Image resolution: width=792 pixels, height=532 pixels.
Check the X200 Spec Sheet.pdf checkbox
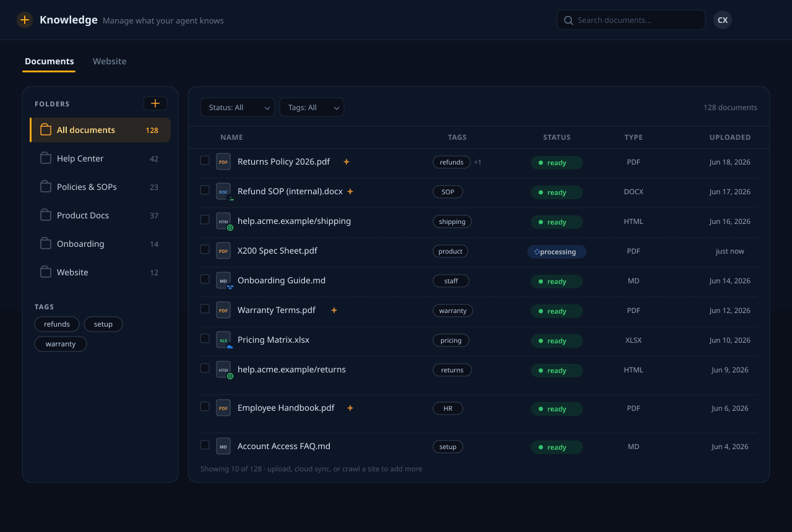[x=205, y=249]
